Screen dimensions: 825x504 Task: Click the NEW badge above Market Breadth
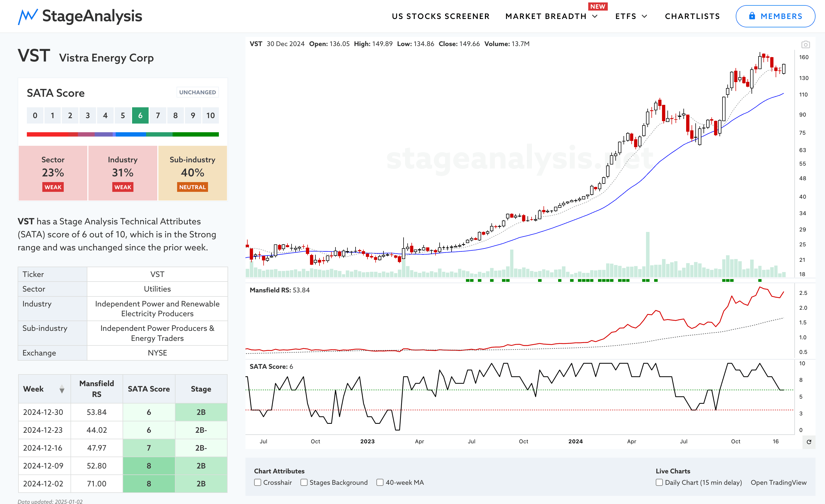(x=598, y=6)
